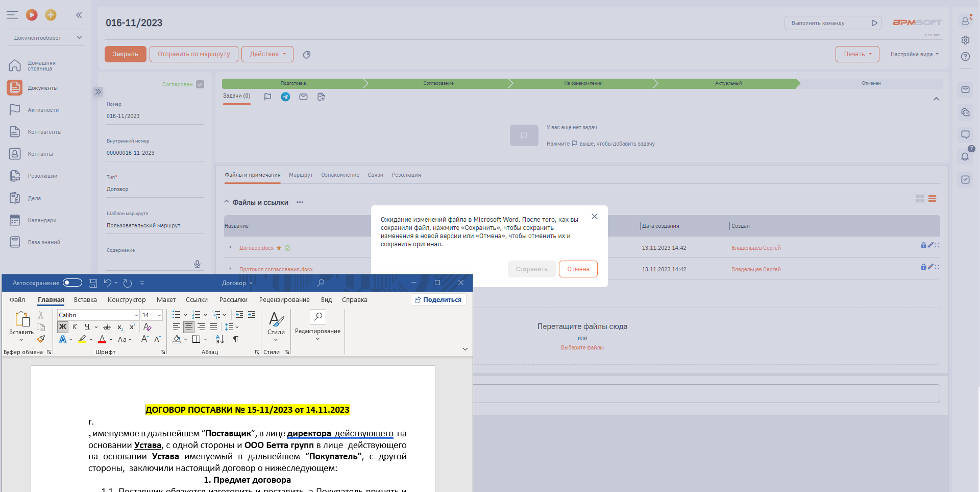This screenshot has width=980, height=492.
Task: Toggle show paragraph marks (¶) in Word
Action: point(236,339)
